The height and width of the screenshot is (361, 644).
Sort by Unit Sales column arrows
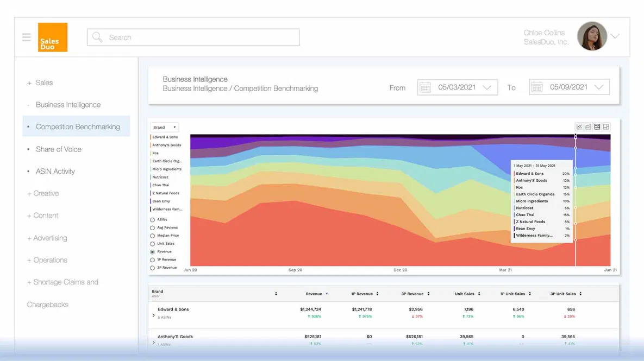coord(479,294)
